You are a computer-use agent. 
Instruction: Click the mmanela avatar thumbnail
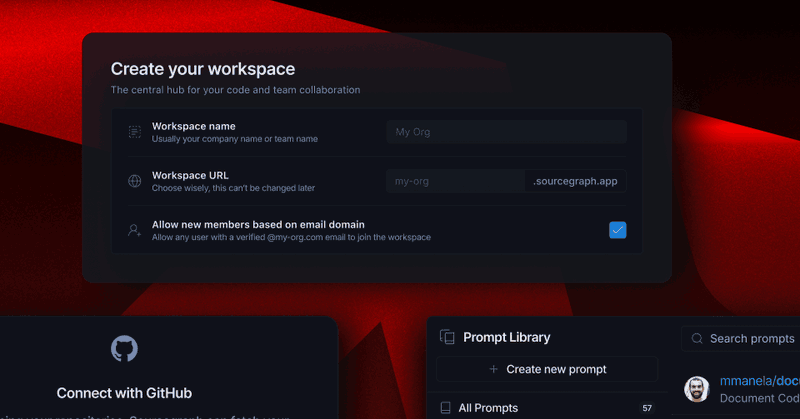pos(697,389)
